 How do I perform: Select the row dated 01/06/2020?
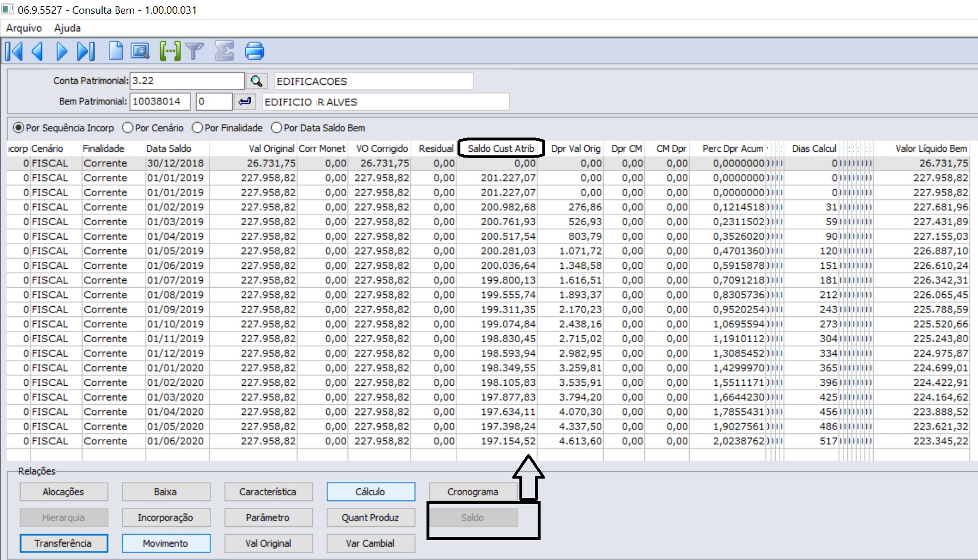[488, 441]
